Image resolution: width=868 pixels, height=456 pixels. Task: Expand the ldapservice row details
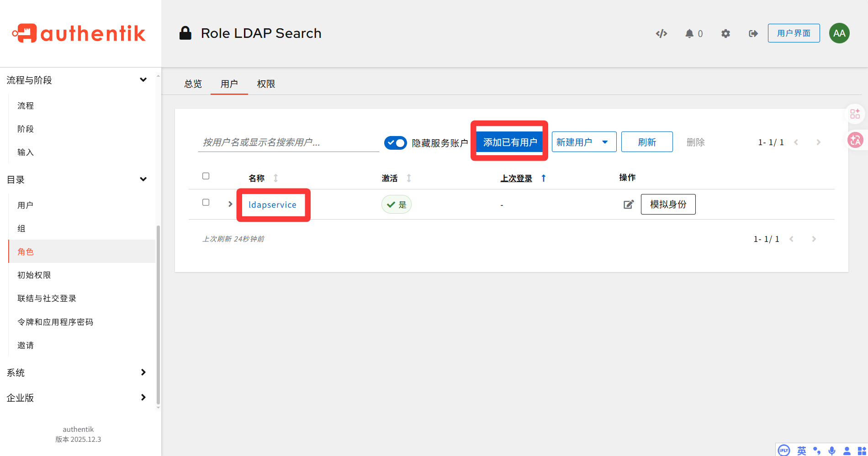coord(230,204)
